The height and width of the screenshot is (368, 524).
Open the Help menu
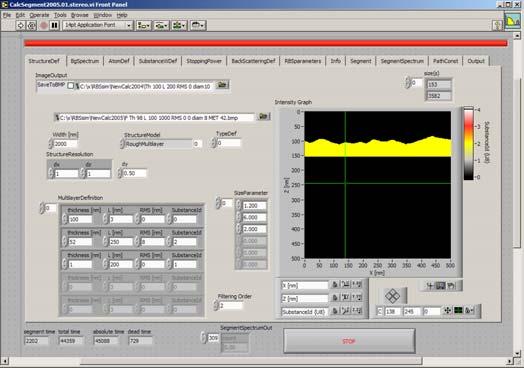(122, 15)
